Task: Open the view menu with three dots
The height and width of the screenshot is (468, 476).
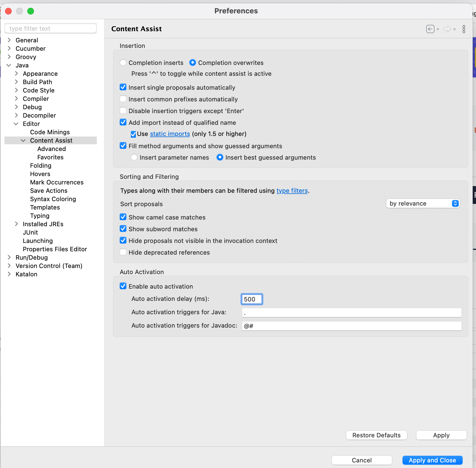Action: point(463,29)
